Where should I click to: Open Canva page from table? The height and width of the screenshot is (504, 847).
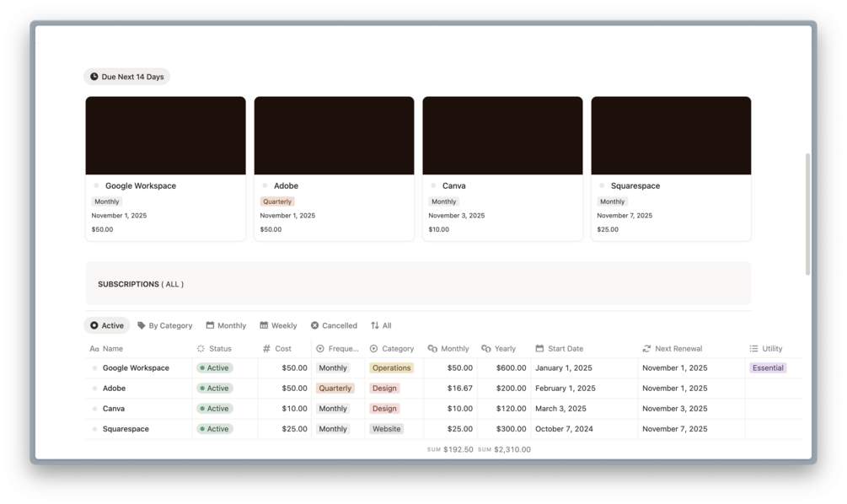[114, 409]
